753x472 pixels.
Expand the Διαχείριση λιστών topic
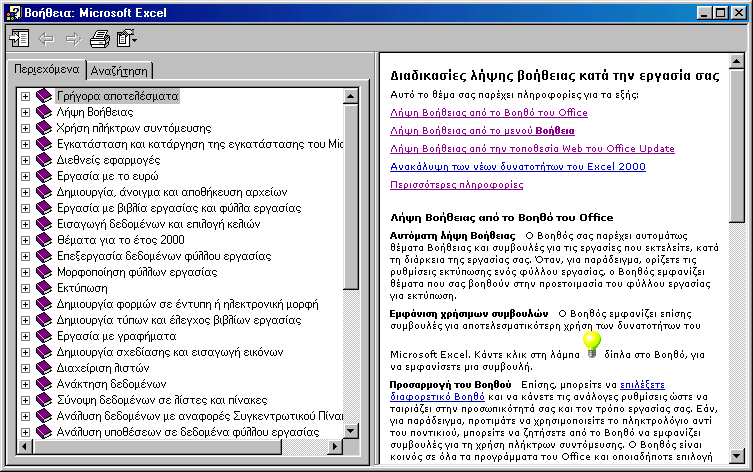click(25, 368)
